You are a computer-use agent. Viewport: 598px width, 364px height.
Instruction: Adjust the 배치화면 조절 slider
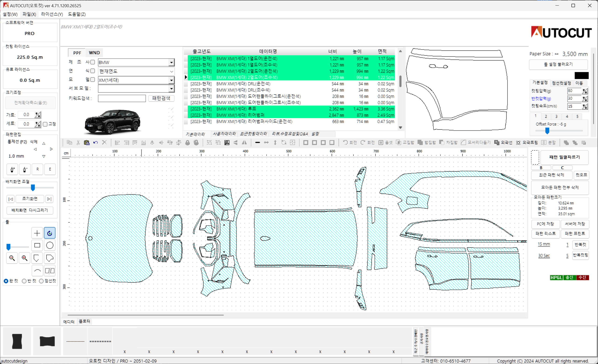click(x=33, y=188)
